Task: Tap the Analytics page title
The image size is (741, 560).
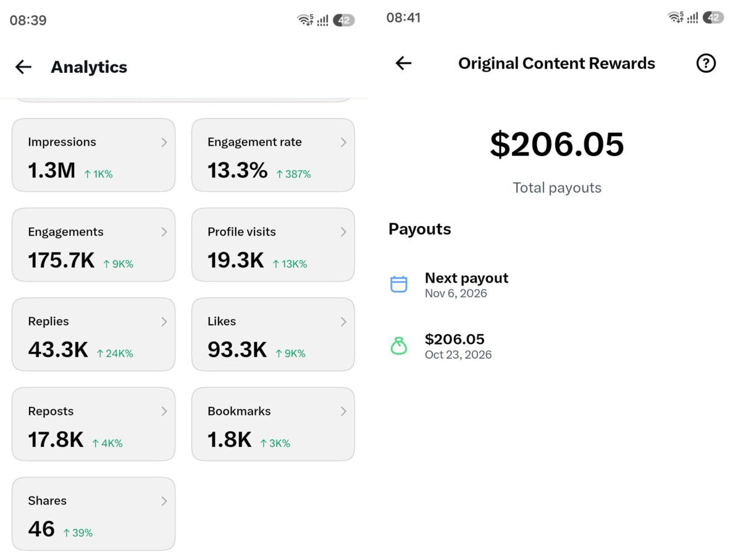Action: tap(89, 67)
